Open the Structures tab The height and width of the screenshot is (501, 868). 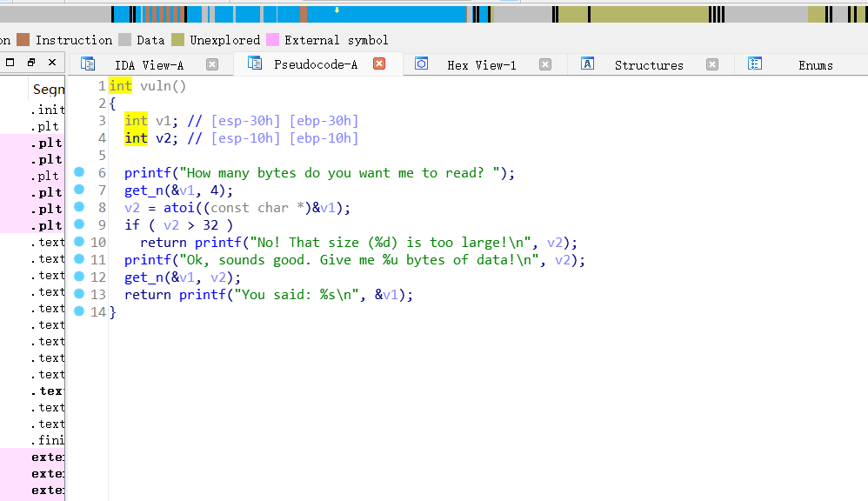click(649, 64)
